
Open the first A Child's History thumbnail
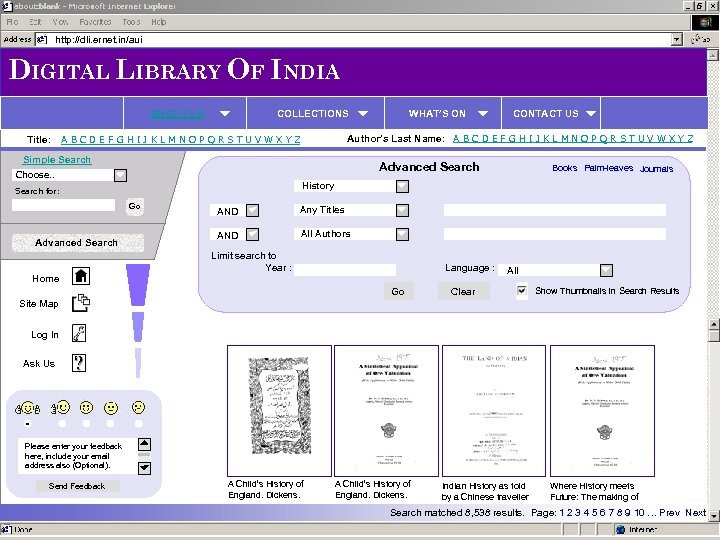tap(279, 411)
